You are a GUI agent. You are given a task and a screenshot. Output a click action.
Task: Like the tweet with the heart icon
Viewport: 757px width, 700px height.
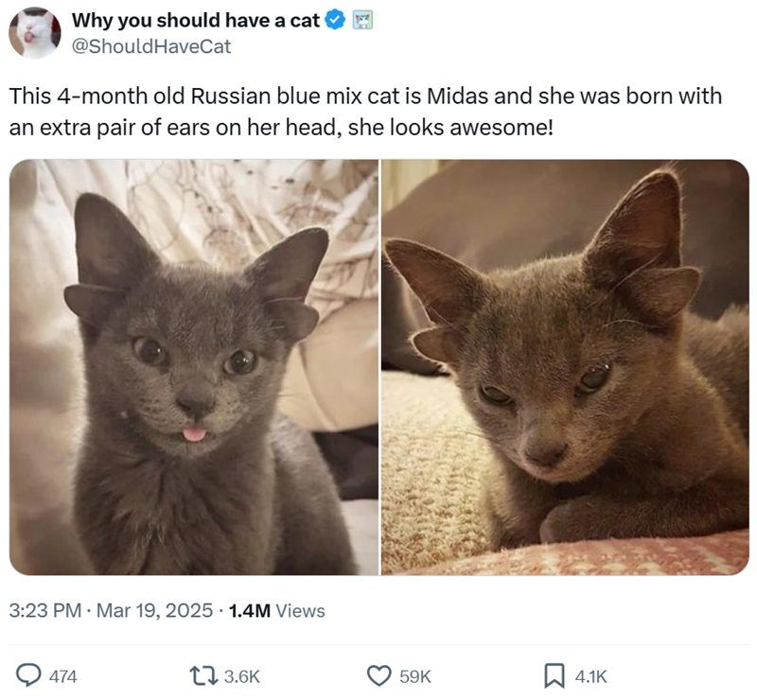pos(378,675)
